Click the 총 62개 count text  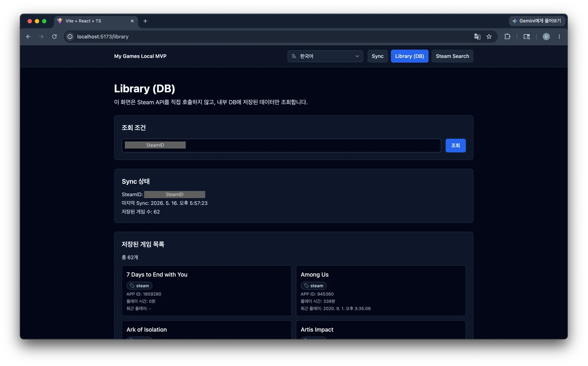pyautogui.click(x=130, y=257)
